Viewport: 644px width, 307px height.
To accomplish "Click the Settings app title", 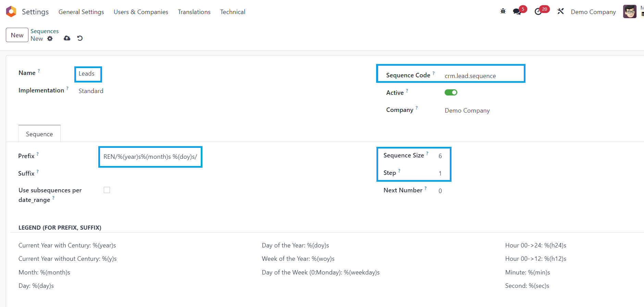I will [35, 12].
